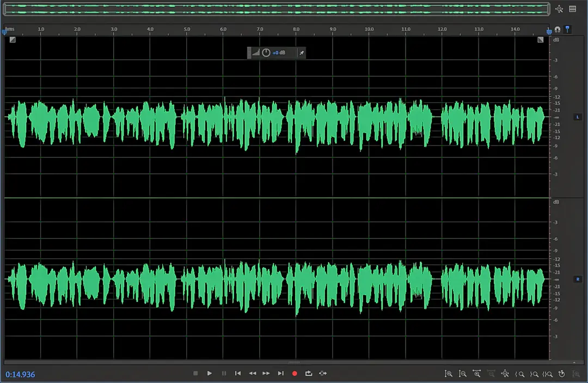Click the dB label of the right channel scale
The image size is (588, 383).
tap(556, 202)
